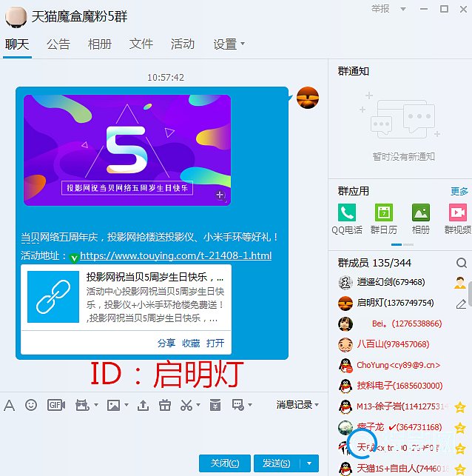Image resolution: width=472 pixels, height=476 pixels.
Task: Click 关闭(C) button
Action: pos(225,463)
